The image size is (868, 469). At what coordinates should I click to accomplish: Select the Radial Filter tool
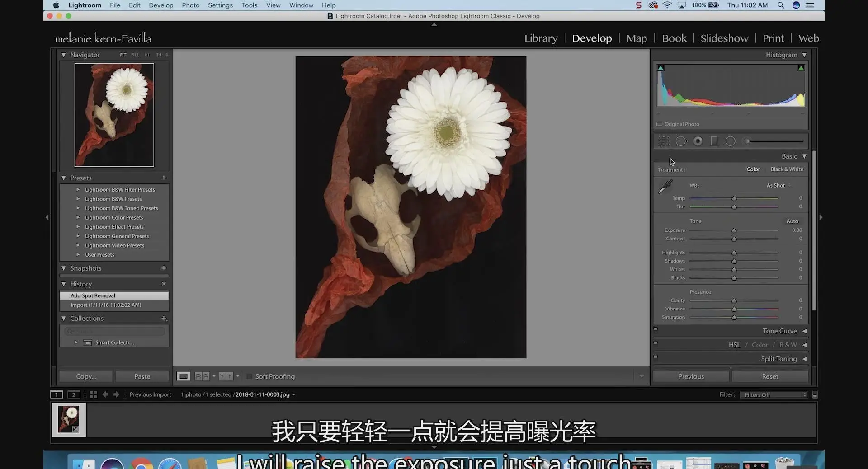point(731,141)
